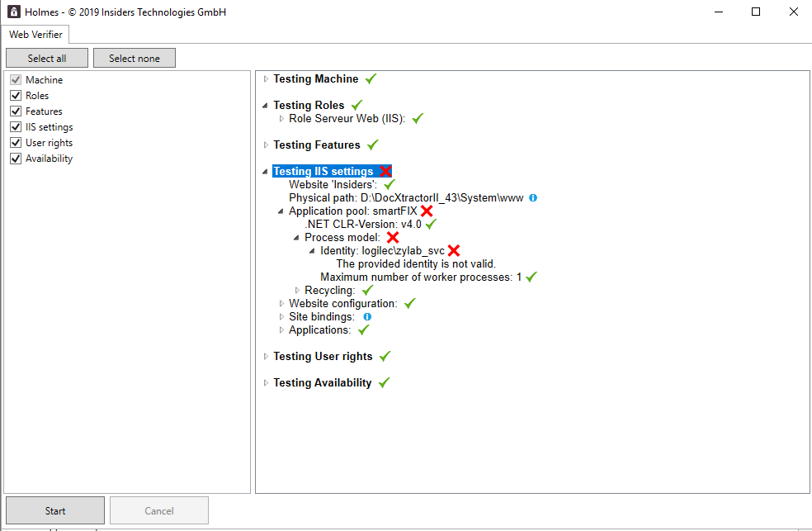Expand the Website configuration node
Screen dimensions: 812x531
click(281, 304)
